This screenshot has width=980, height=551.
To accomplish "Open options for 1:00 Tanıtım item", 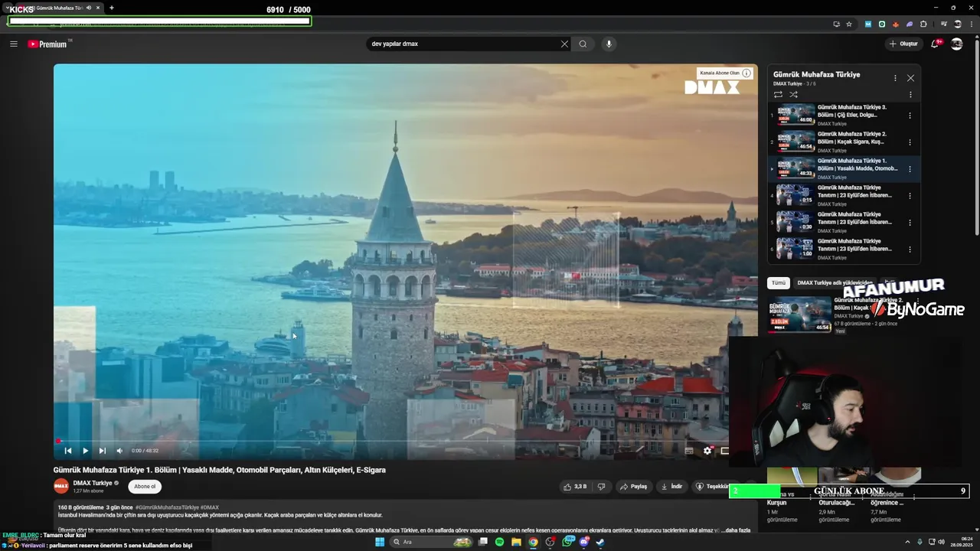I will point(910,249).
